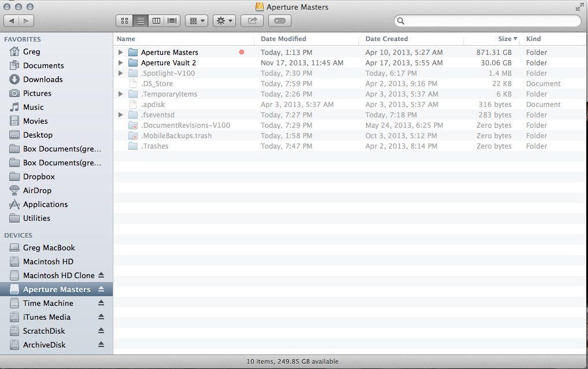588x369 pixels.
Task: Switch to list view
Action: pyautogui.click(x=140, y=21)
